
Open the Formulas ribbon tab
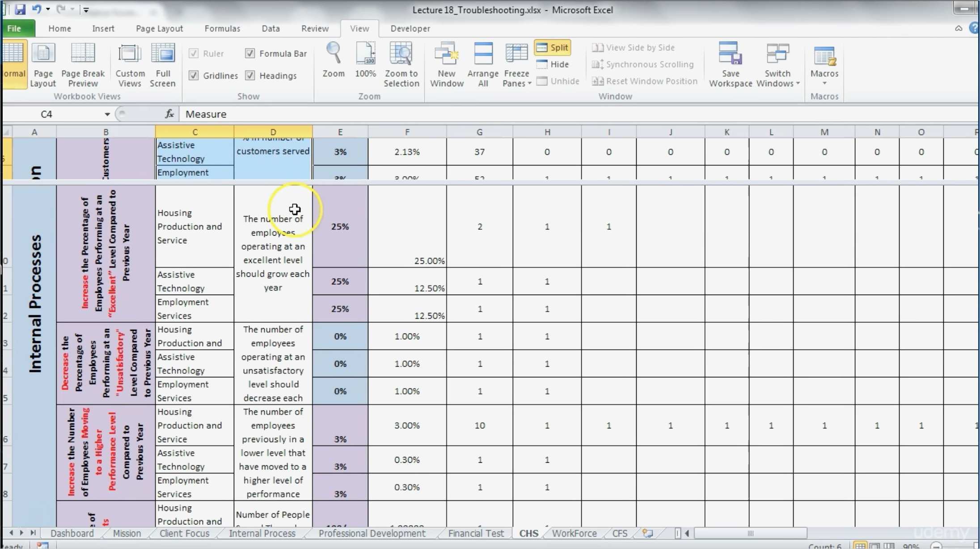point(222,29)
